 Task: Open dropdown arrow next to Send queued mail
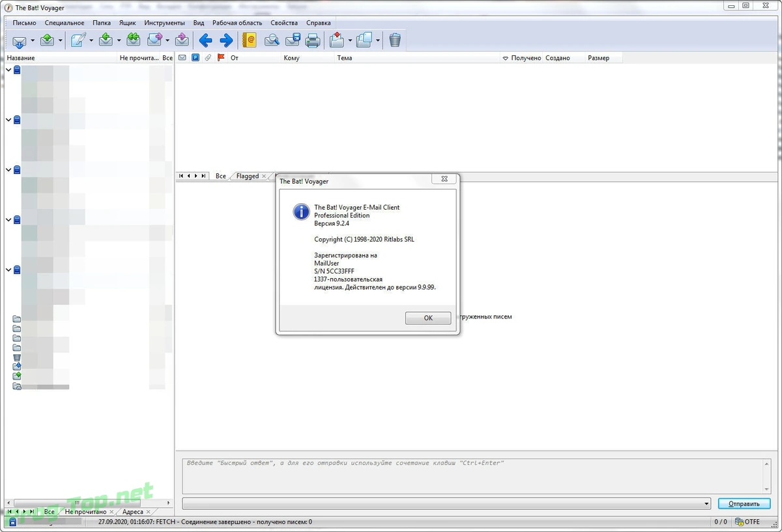[61, 40]
